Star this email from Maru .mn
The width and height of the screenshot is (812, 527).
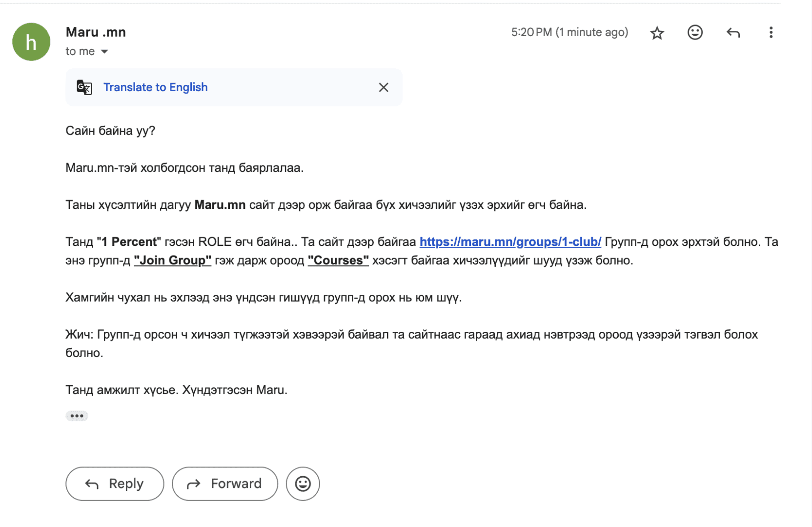(657, 33)
